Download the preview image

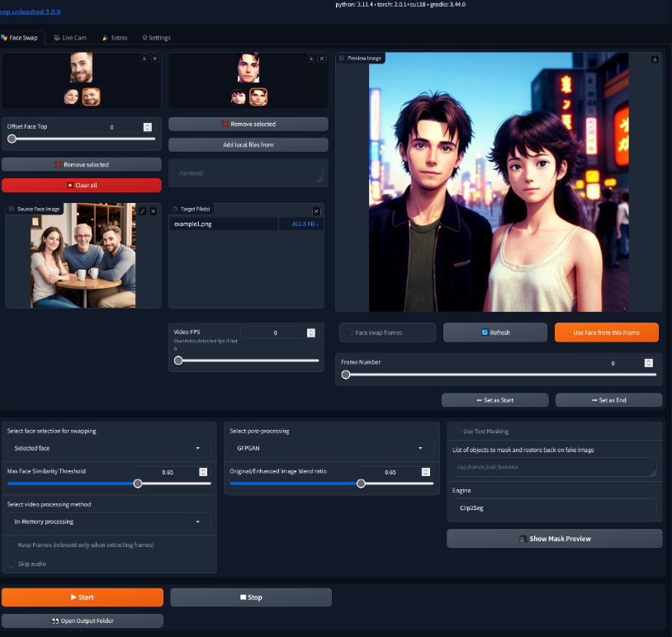click(655, 59)
